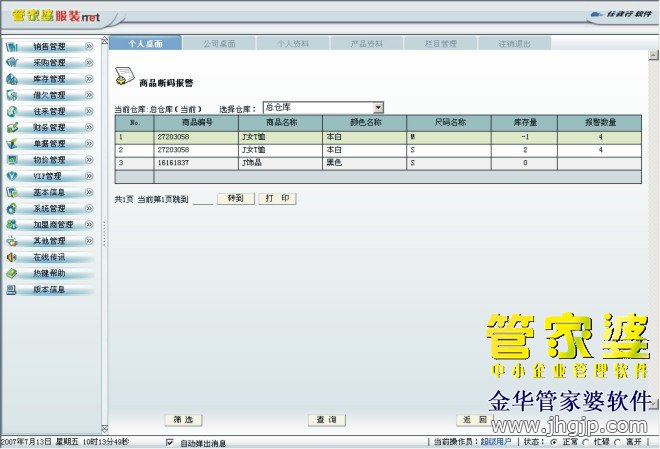Image resolution: width=660 pixels, height=449 pixels.
Task: Expand the VIP管理 menu chevron
Action: (89, 176)
